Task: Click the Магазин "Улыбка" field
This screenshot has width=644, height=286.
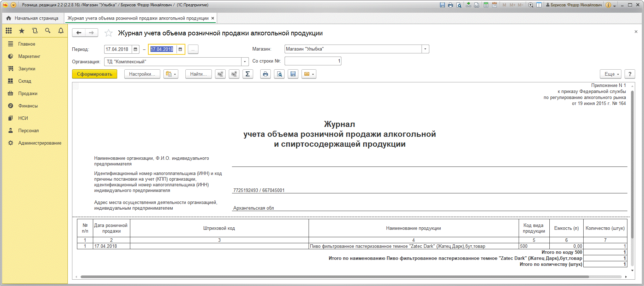Action: click(x=353, y=49)
